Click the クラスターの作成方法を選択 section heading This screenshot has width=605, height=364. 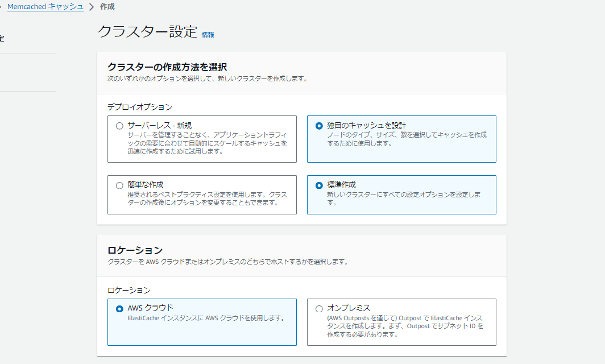(167, 67)
